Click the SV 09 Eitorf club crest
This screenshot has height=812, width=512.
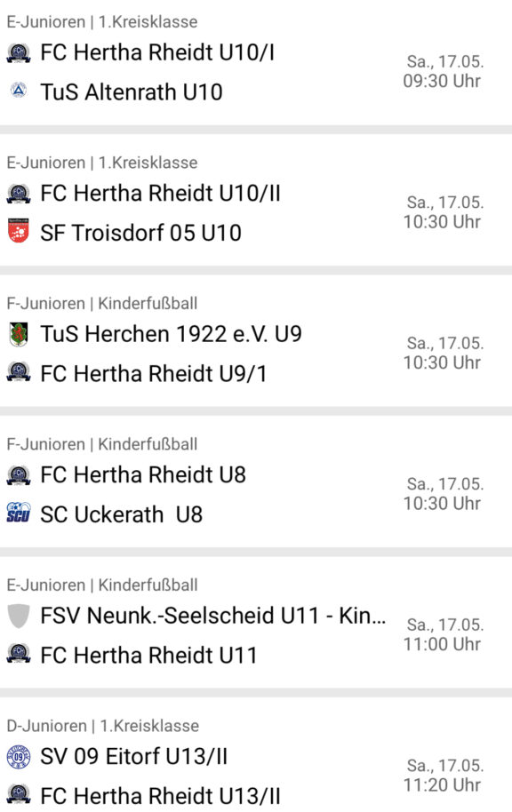pyautogui.click(x=19, y=757)
